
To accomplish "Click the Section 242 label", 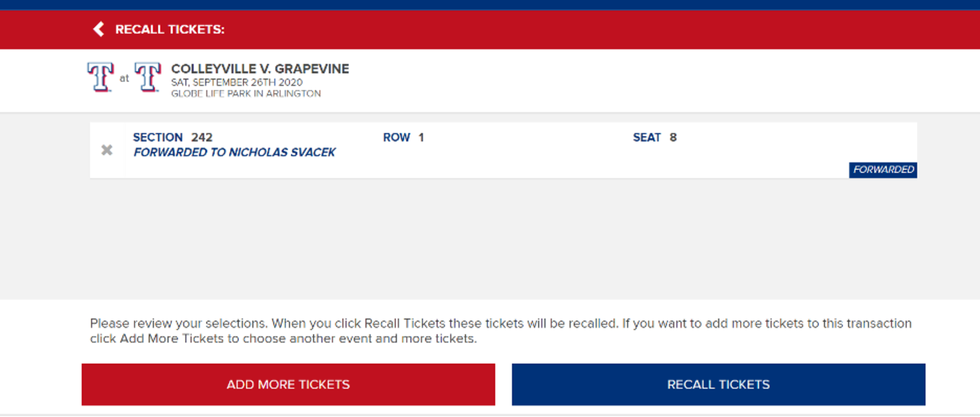I will click(173, 137).
